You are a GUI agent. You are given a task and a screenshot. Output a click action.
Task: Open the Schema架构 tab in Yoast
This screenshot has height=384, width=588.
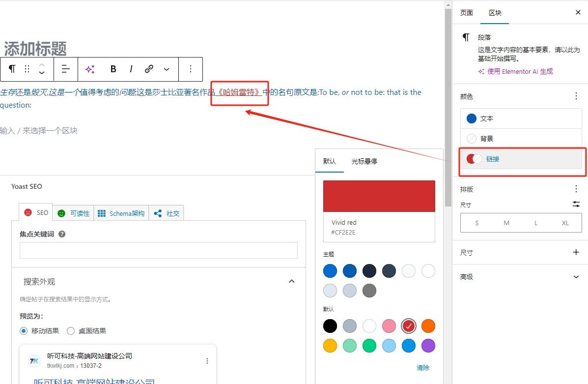pyautogui.click(x=121, y=213)
